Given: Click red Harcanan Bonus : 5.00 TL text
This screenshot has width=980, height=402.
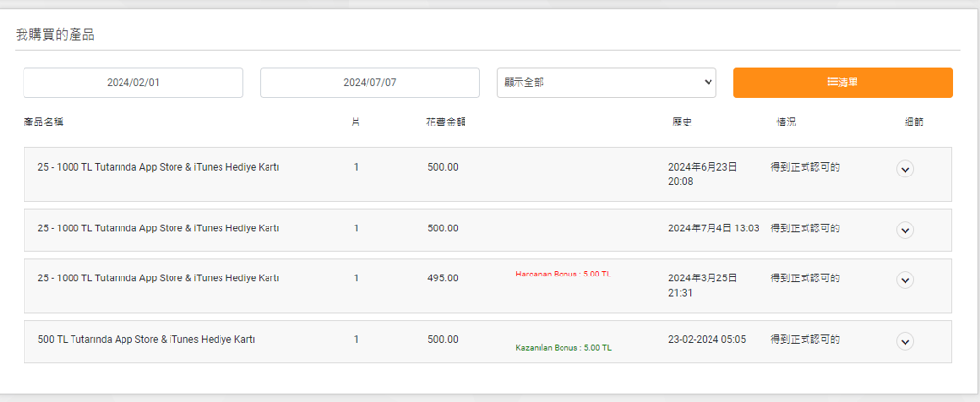Looking at the screenshot, I should [563, 275].
